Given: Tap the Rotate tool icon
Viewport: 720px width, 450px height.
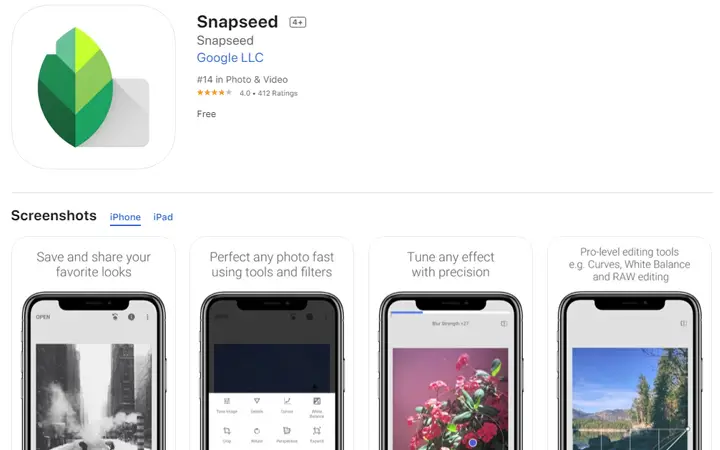Looking at the screenshot, I should (x=257, y=431).
